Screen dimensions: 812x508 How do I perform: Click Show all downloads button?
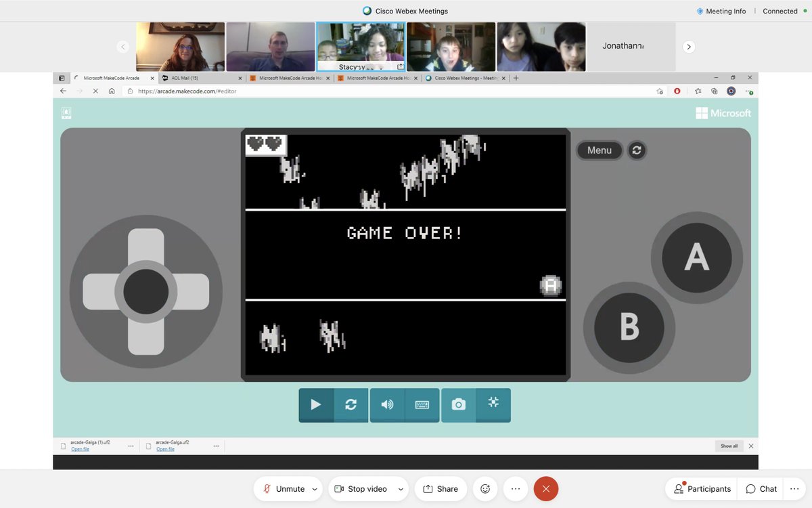coord(729,446)
